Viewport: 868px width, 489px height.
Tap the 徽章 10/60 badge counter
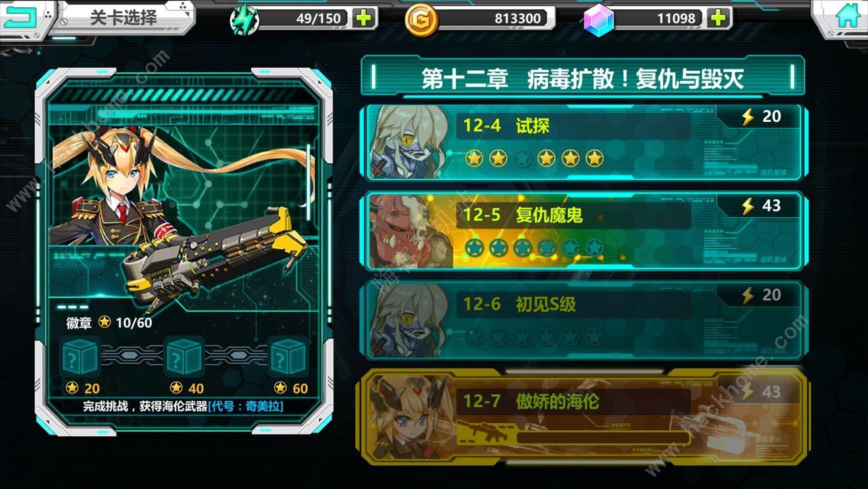click(x=109, y=322)
